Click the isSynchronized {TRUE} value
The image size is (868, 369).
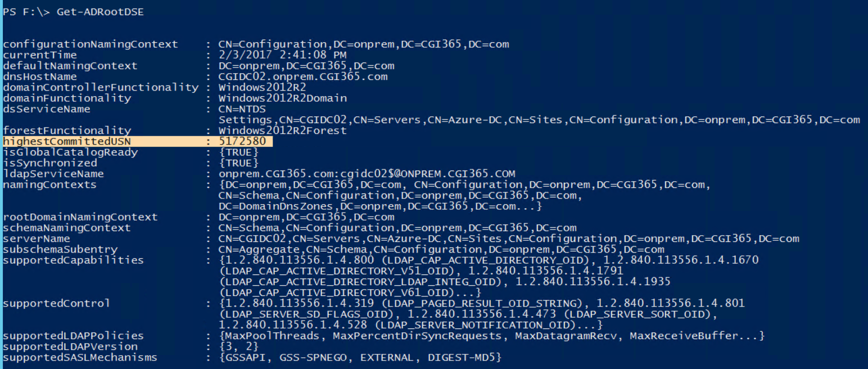pos(238,163)
